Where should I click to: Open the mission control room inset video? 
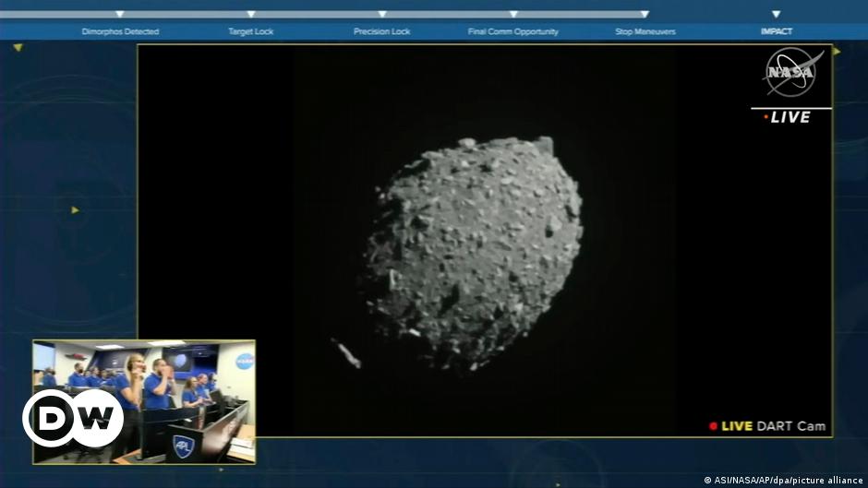tap(143, 400)
